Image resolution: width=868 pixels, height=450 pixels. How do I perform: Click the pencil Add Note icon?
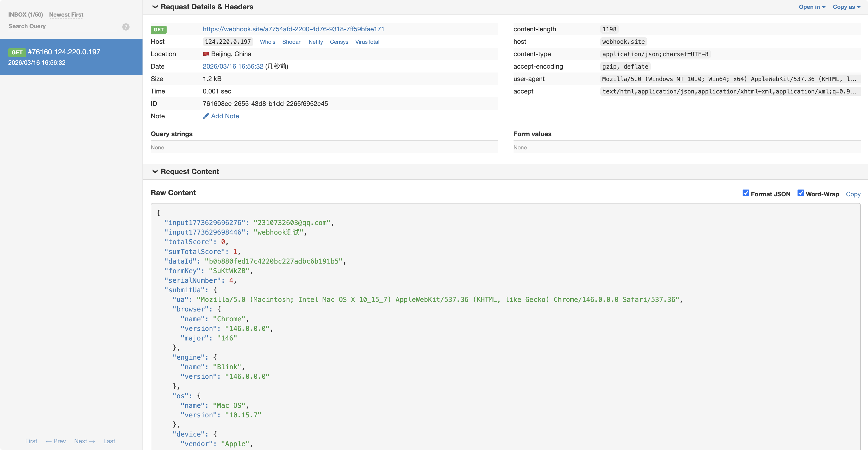coord(206,116)
